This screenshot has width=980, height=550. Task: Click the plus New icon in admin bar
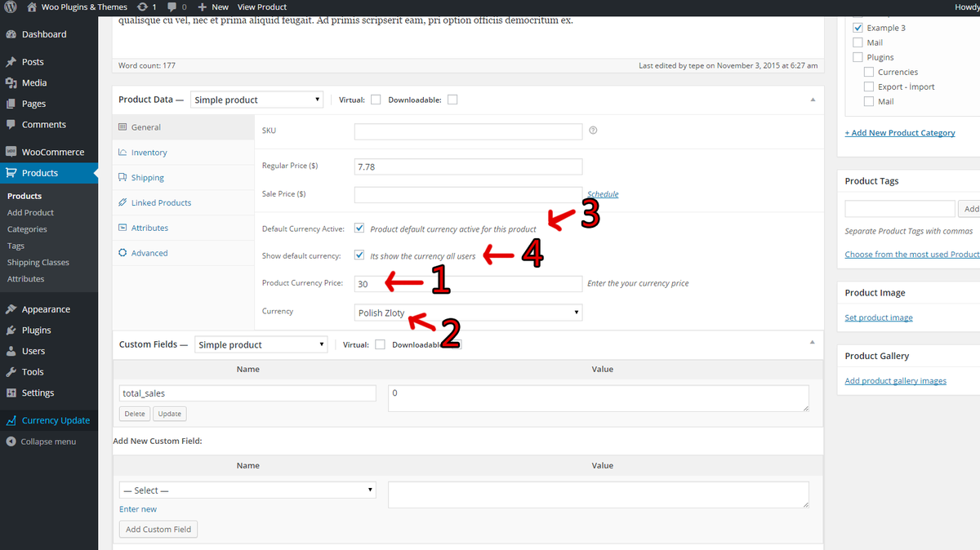tap(203, 7)
